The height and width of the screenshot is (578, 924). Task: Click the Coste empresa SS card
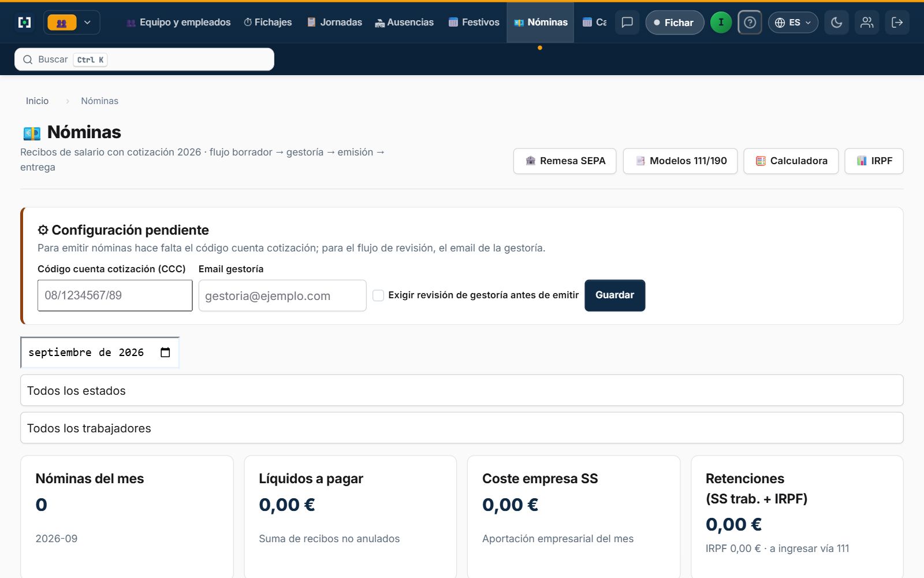pyautogui.click(x=574, y=516)
